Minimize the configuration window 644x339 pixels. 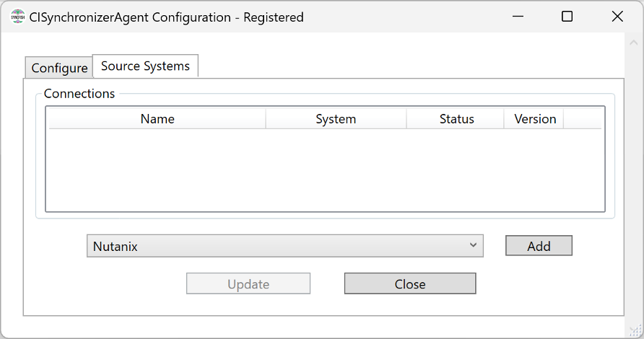[x=518, y=17]
